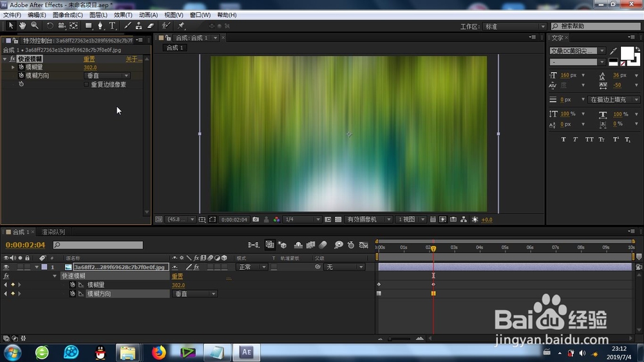This screenshot has height=362, width=644.
Task: Select the Rotation tool
Action: coord(50,26)
